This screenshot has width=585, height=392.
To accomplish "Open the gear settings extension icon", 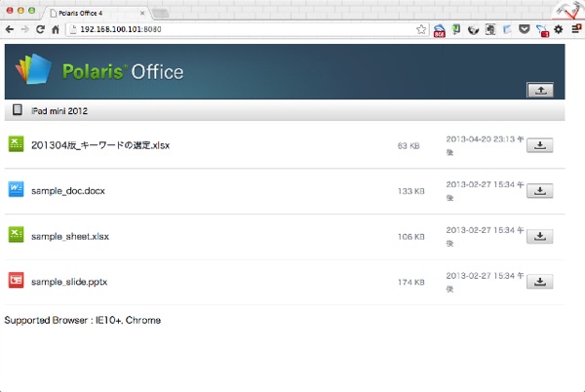I will [558, 29].
